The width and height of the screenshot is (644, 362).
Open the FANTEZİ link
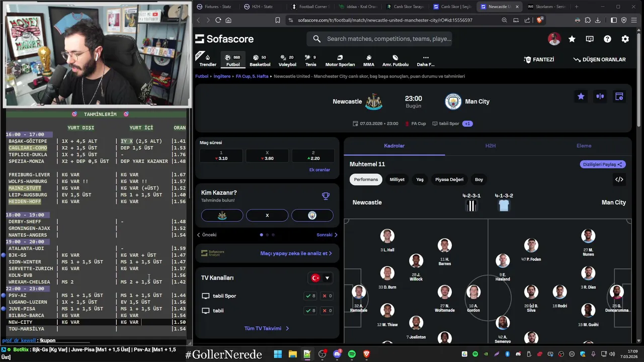[539, 59]
